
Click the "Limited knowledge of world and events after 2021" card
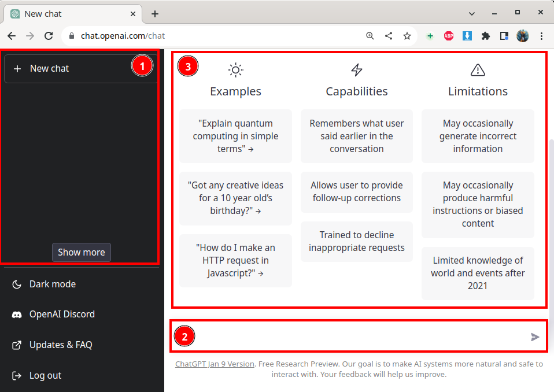point(478,273)
